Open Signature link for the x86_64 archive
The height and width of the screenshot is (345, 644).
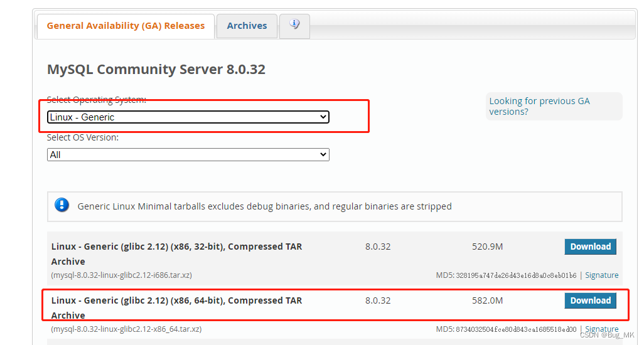click(x=602, y=329)
